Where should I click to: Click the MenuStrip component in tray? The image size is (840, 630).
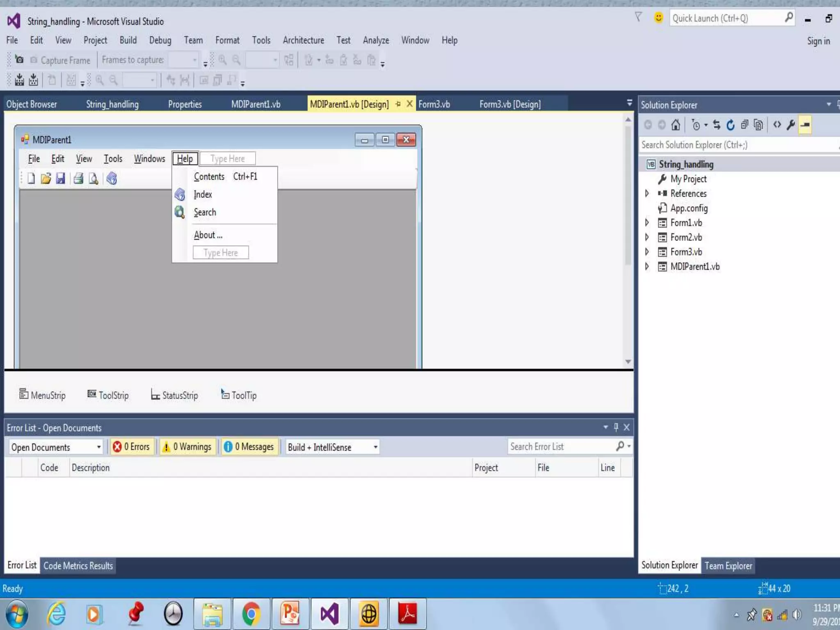(43, 395)
